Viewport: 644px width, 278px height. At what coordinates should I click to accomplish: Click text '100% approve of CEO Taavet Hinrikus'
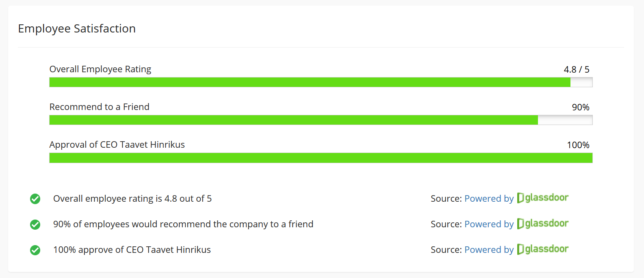[132, 250]
